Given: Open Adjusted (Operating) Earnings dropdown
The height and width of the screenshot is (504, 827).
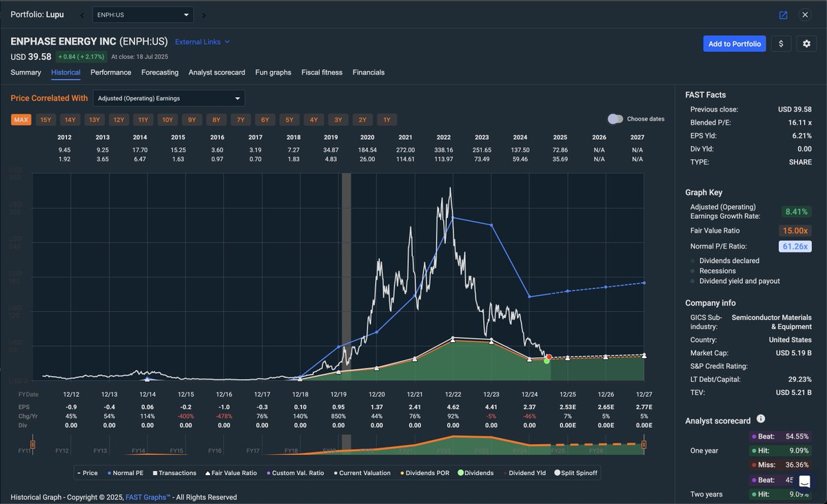Looking at the screenshot, I should coord(169,98).
